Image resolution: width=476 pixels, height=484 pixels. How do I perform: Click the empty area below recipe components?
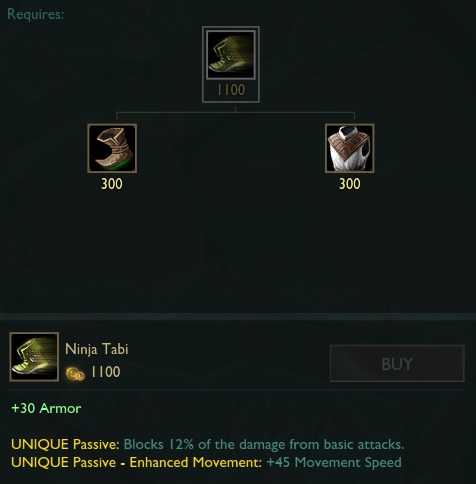click(238, 252)
